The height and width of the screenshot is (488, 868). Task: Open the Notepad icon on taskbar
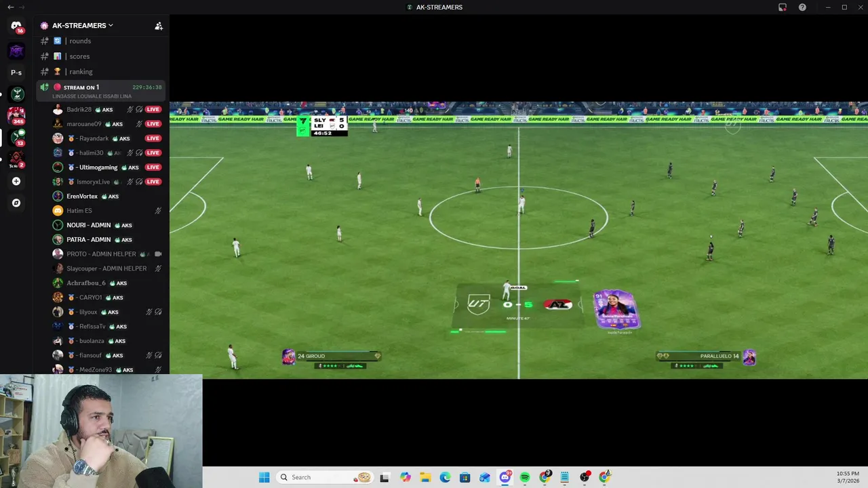tap(564, 477)
